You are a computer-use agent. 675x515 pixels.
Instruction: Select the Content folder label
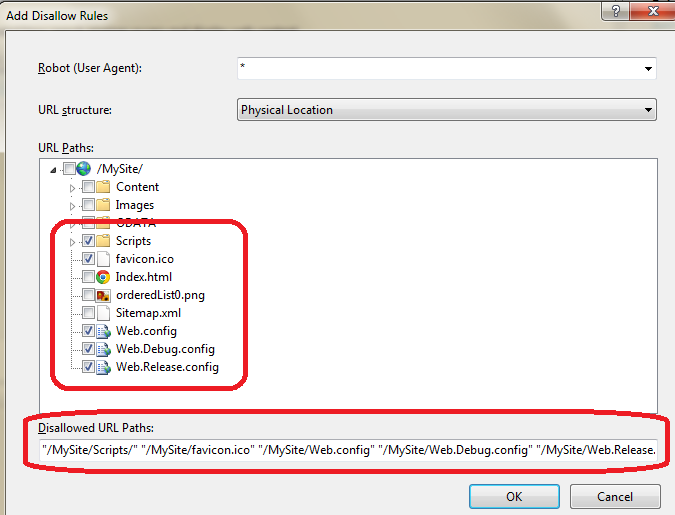point(137,187)
